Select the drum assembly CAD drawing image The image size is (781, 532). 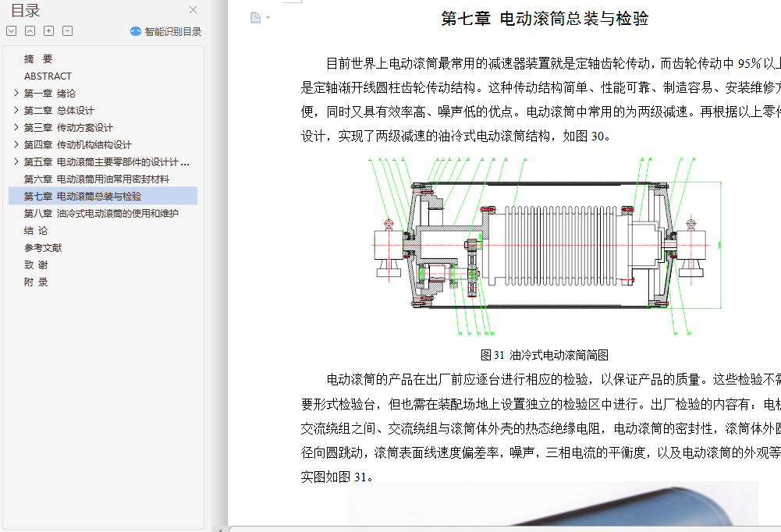point(545,246)
